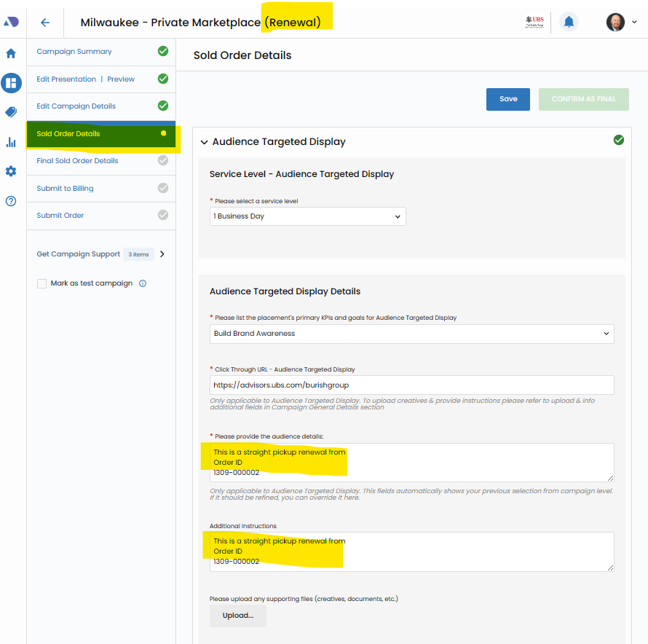
Task: Expand the Get Campaign Support items arrow
Action: (162, 254)
